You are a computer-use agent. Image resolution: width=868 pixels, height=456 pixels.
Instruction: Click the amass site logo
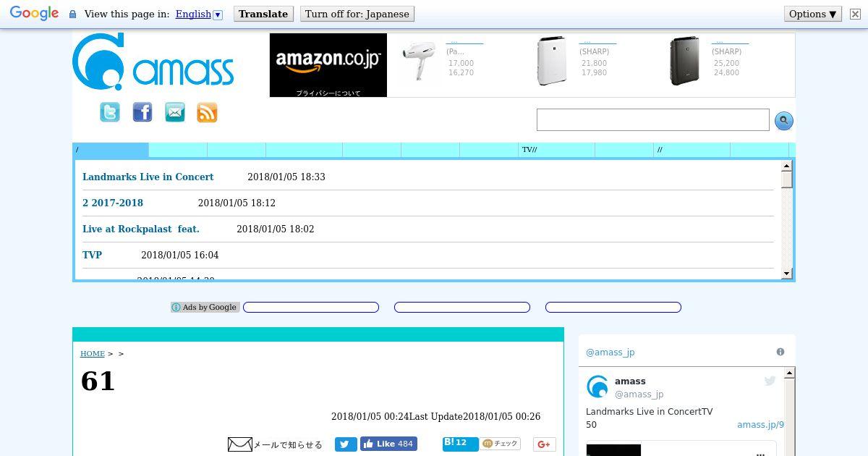[153, 62]
